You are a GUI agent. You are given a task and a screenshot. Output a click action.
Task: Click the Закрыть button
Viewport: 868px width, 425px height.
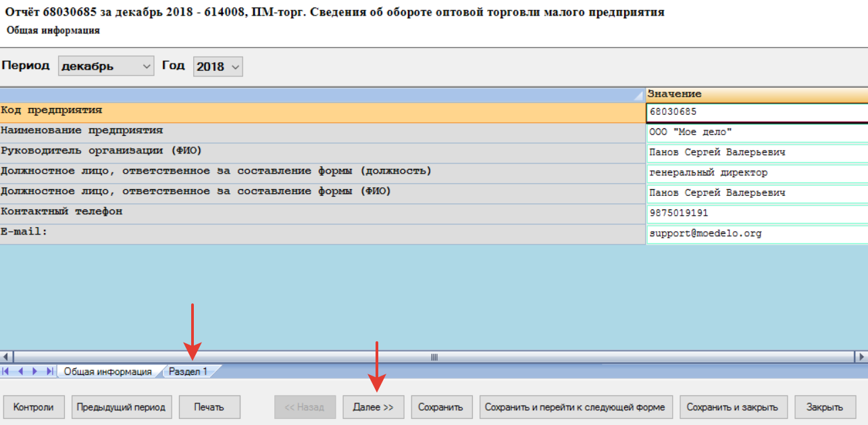[x=825, y=407]
